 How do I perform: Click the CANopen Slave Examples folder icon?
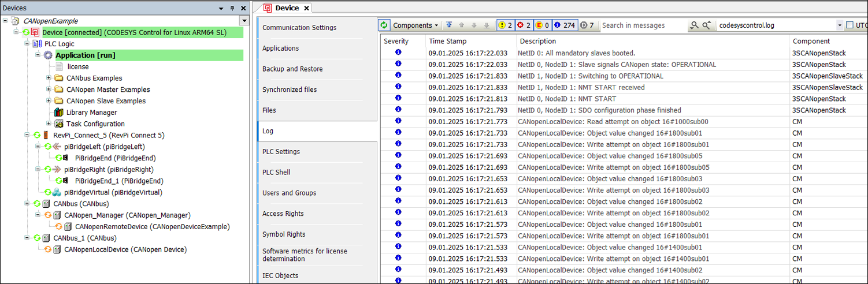click(x=59, y=101)
